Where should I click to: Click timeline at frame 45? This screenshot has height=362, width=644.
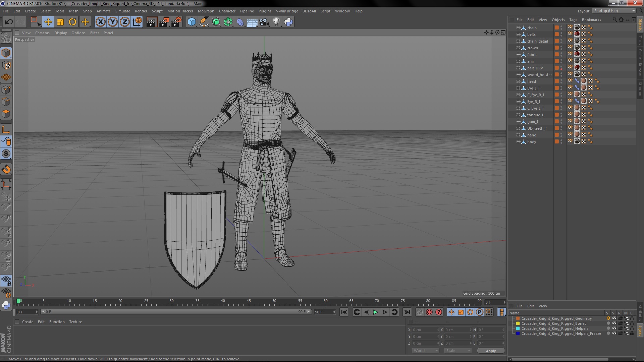pyautogui.click(x=249, y=301)
